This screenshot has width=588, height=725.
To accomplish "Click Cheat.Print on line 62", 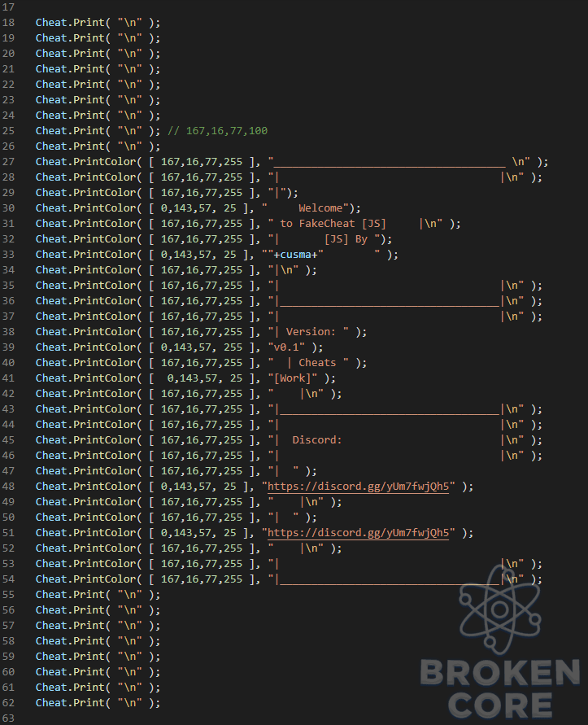I will pos(70,703).
